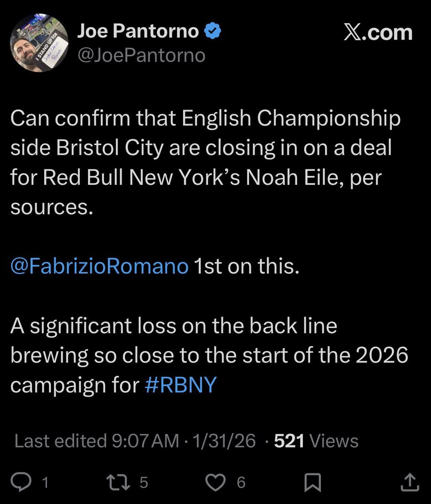Click the 1/31/26 post date
Image resolution: width=431 pixels, height=504 pixels.
(224, 441)
